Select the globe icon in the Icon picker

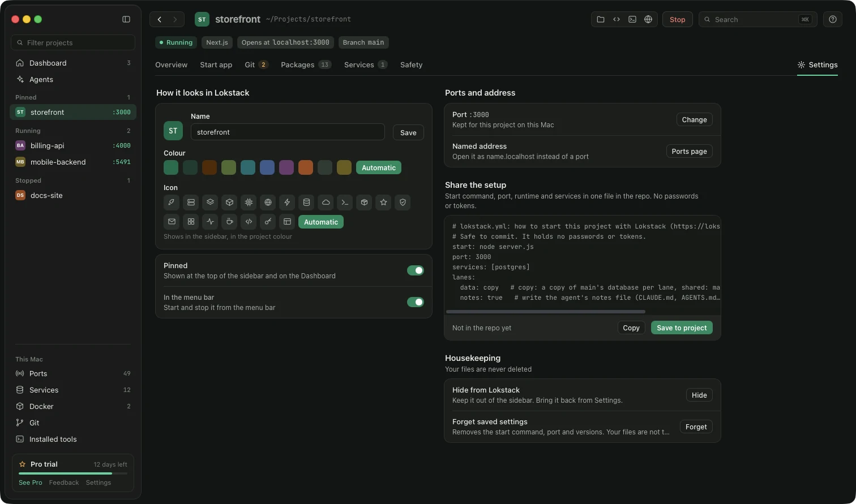[x=268, y=203]
